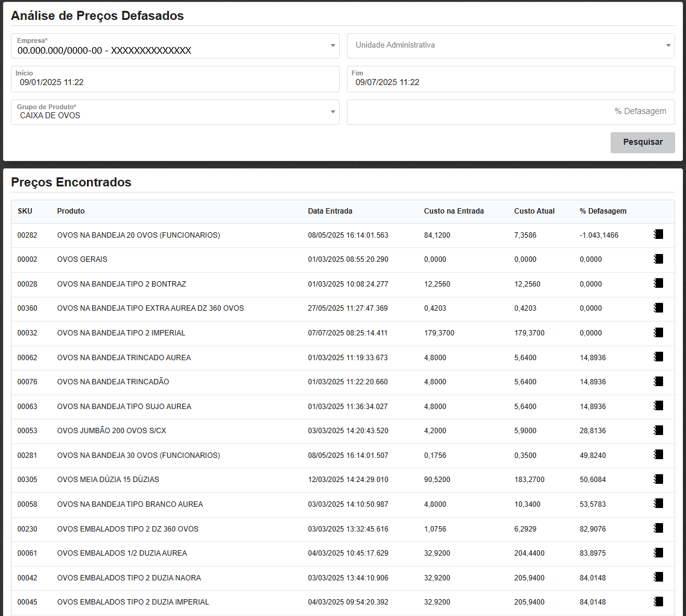Expand the Empresa dropdown

[332, 46]
